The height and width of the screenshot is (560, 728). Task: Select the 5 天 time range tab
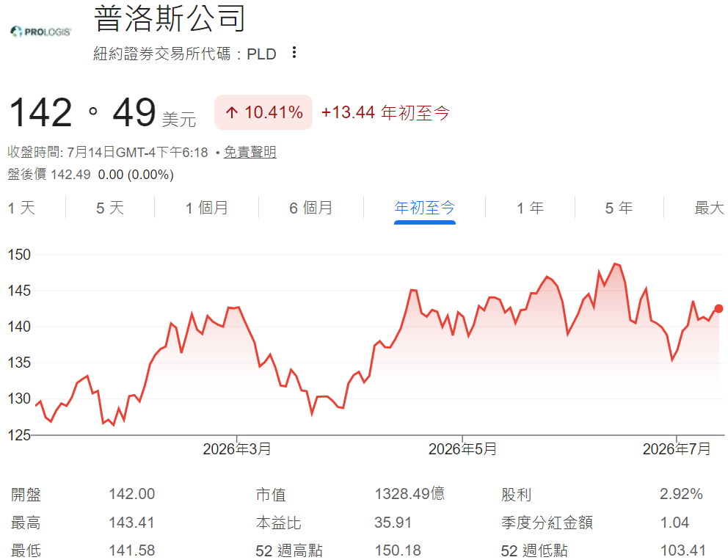tap(110, 208)
